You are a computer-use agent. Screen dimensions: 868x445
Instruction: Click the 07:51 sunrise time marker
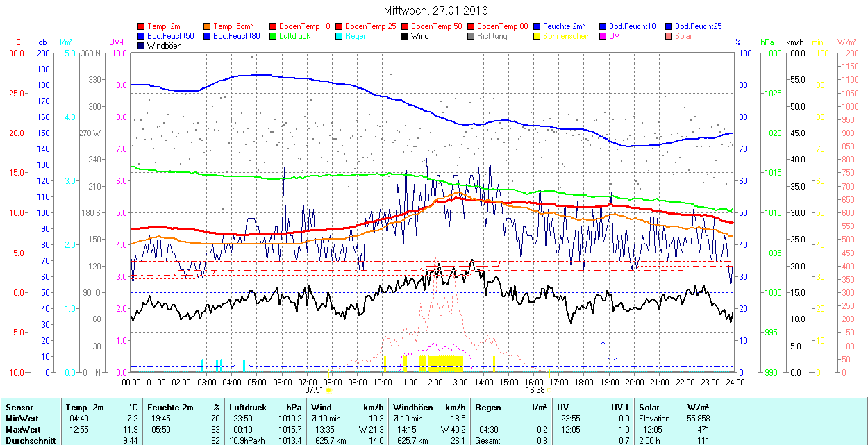[315, 390]
